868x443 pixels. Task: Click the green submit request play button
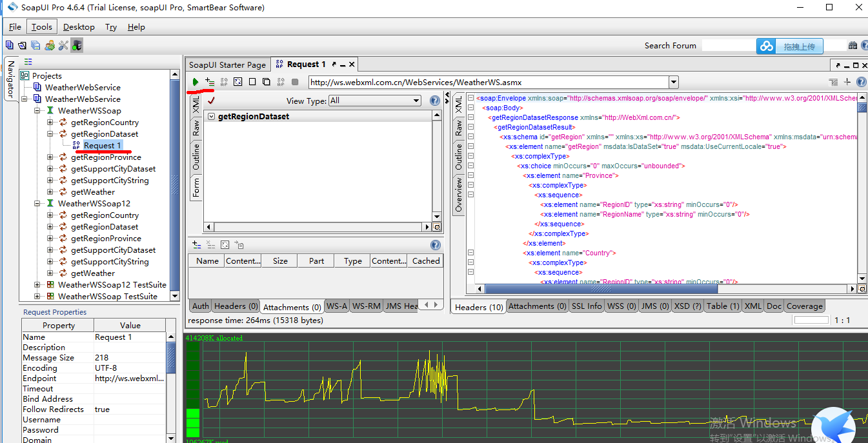196,82
